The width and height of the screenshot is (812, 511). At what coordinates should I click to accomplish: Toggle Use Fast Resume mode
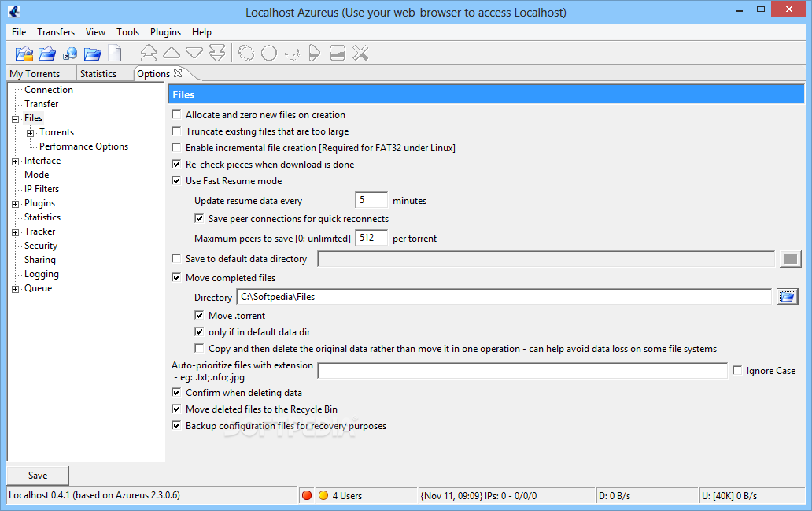pyautogui.click(x=176, y=181)
